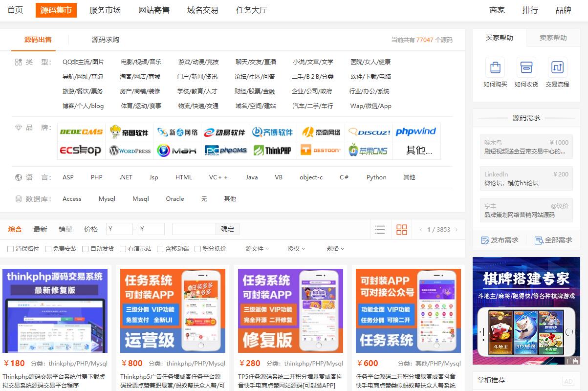This screenshot has width=588, height=391.
Task: Open the LinkedIn ¥200 demand entry
Action: click(526, 178)
